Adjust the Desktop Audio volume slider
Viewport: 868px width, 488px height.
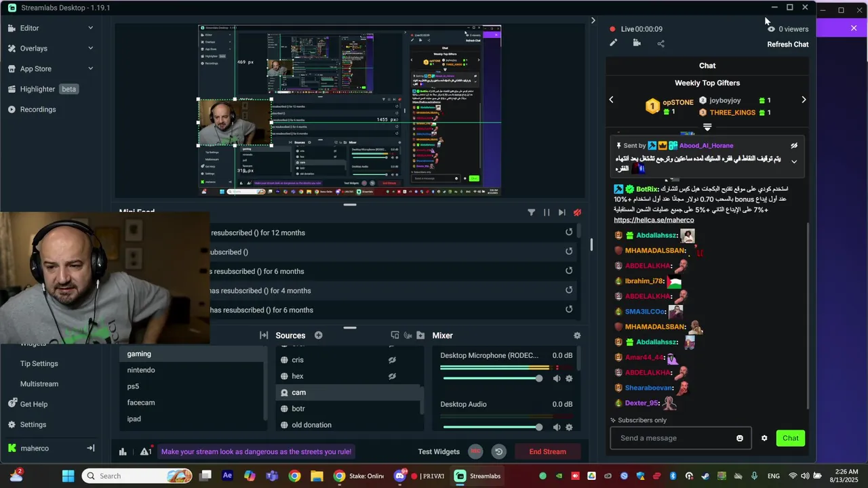pyautogui.click(x=492, y=427)
